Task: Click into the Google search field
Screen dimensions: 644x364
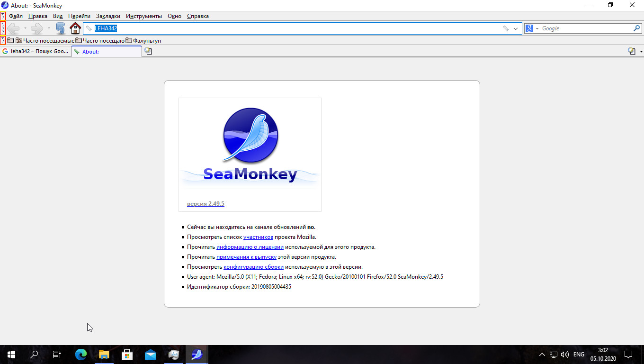Action: pyautogui.click(x=585, y=28)
